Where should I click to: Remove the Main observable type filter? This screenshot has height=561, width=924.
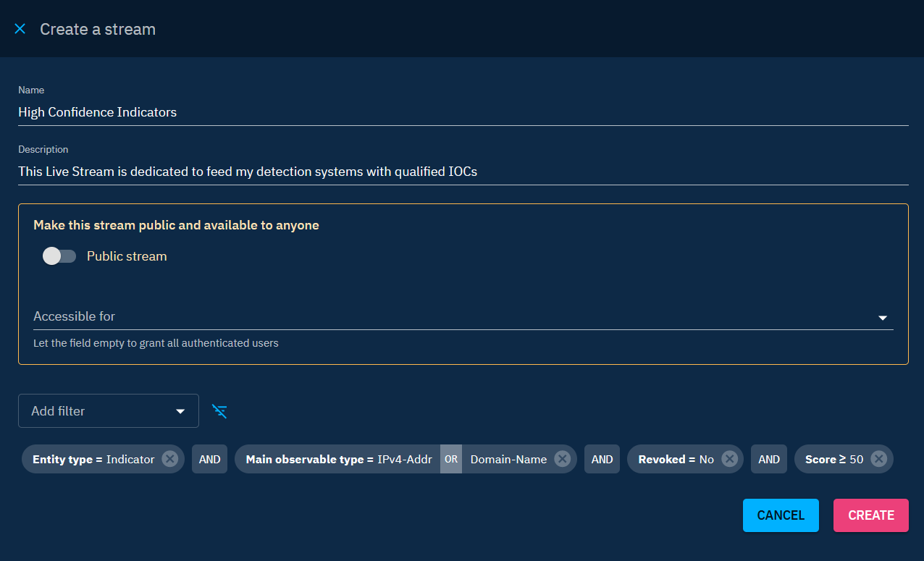point(562,459)
